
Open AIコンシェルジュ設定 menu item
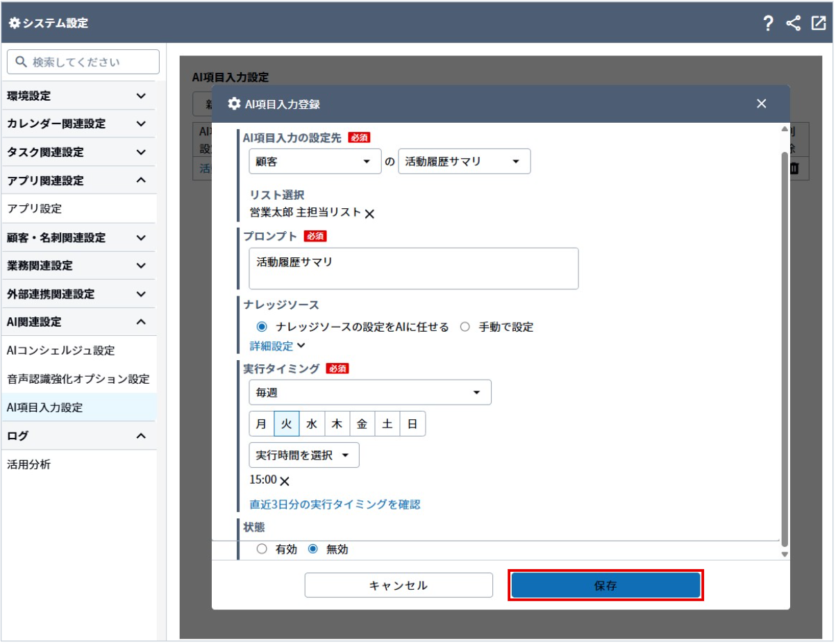point(78,350)
